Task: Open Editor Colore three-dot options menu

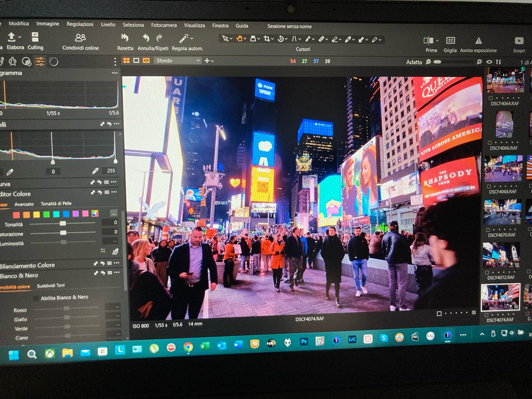Action: coord(114,192)
